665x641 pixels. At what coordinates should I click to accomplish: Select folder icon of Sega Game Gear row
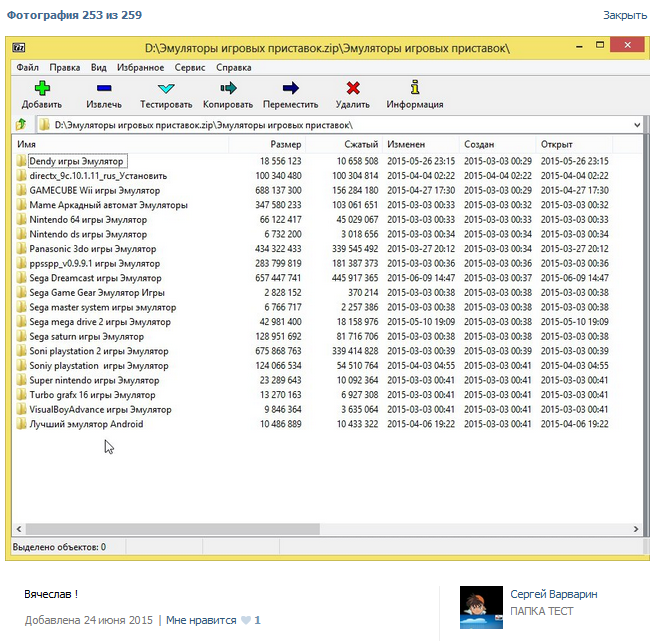(x=21, y=292)
